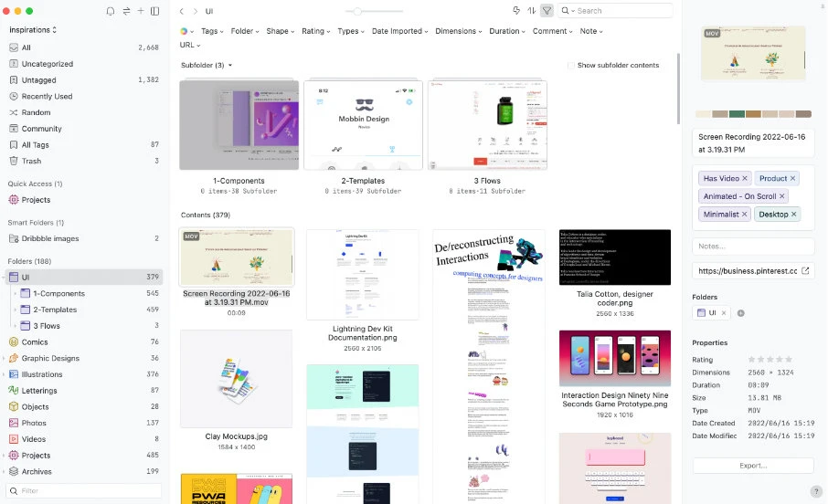Click the Export... button

click(753, 466)
